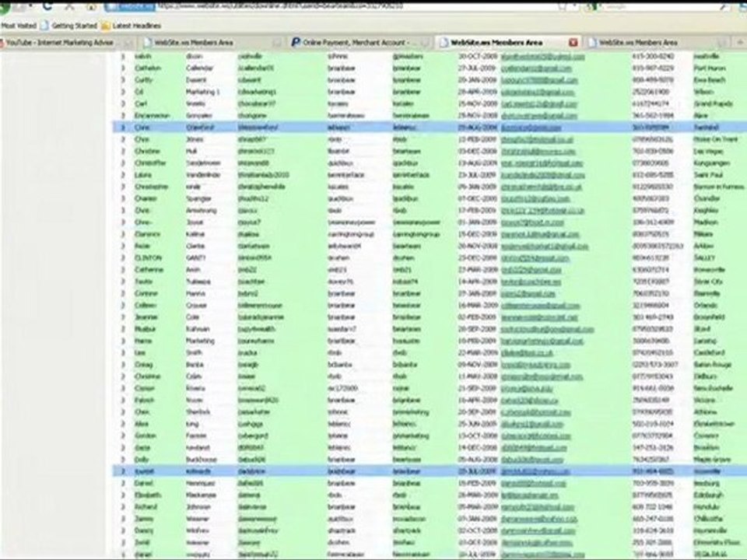Click the 'Ewa Beach' city cell
This screenshot has width=747, height=560.
point(709,80)
